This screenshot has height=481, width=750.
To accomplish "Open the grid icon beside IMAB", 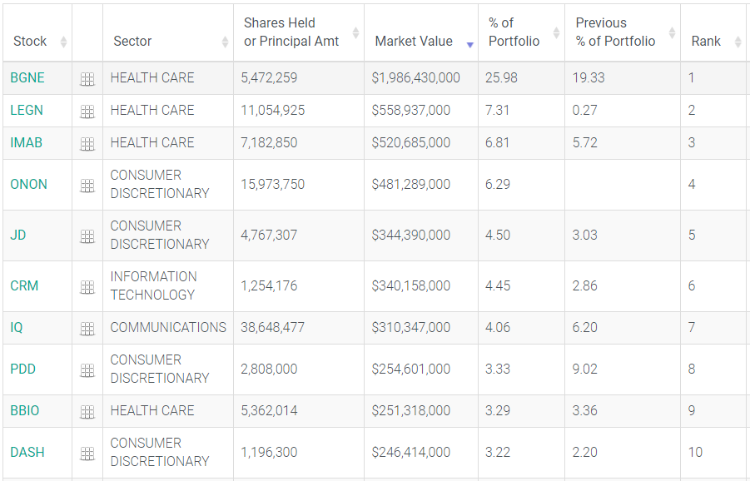I will pyautogui.click(x=87, y=144).
